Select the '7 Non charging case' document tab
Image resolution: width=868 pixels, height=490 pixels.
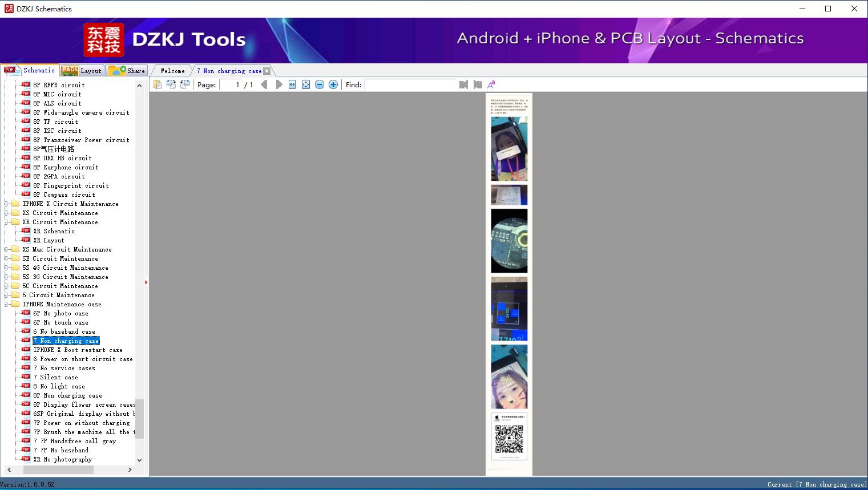point(229,71)
